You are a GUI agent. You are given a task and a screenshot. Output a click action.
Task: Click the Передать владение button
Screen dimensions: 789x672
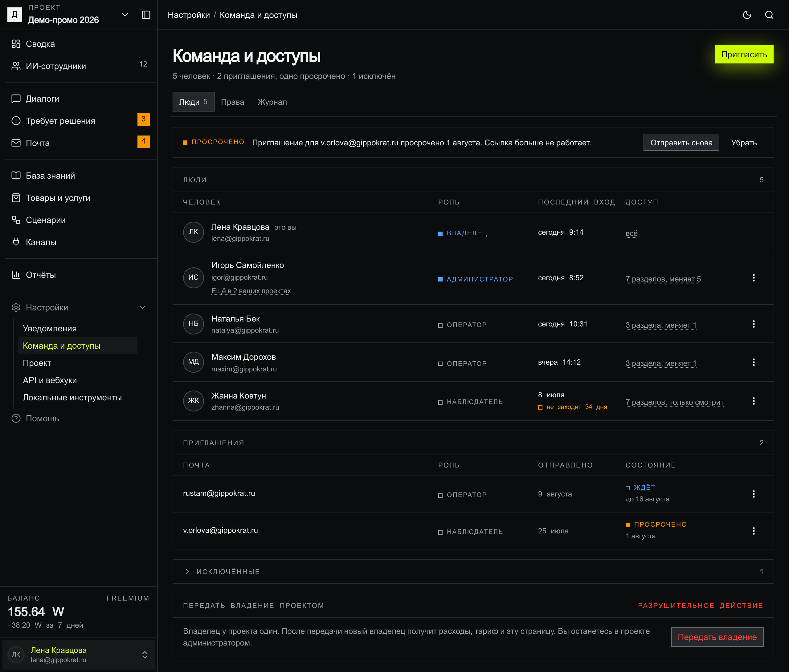click(717, 637)
